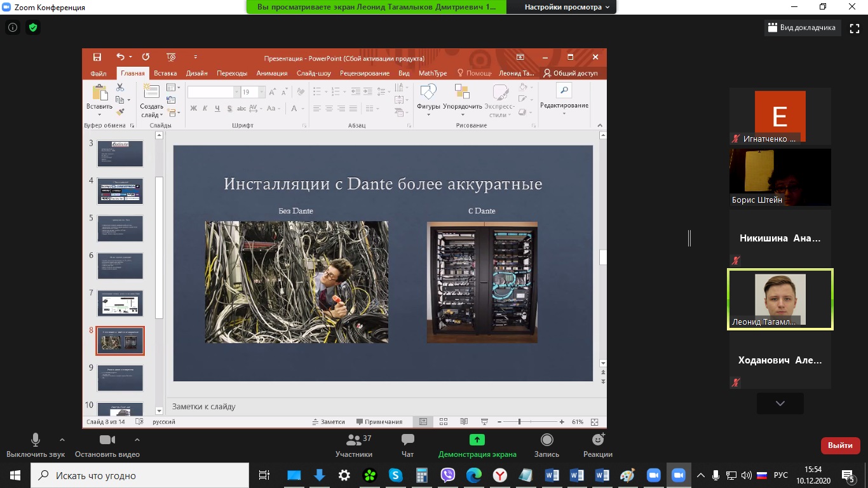Toggle Заметки notes pane in status bar
The image size is (868, 488).
tap(329, 422)
